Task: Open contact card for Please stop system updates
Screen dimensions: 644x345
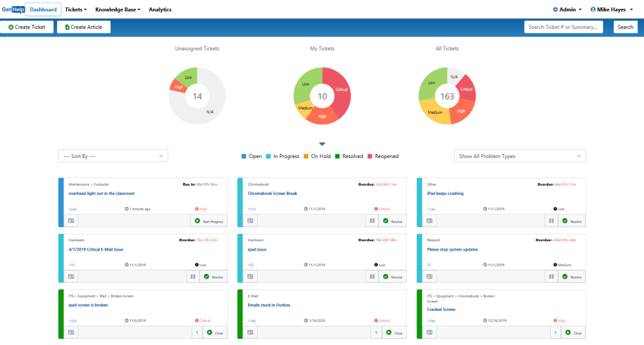Action: pyautogui.click(x=429, y=276)
